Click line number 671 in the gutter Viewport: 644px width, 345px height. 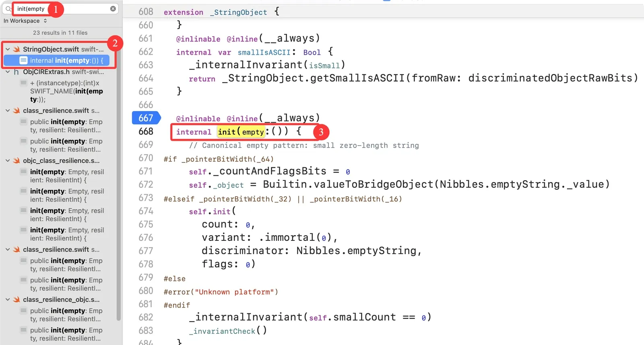click(x=146, y=171)
